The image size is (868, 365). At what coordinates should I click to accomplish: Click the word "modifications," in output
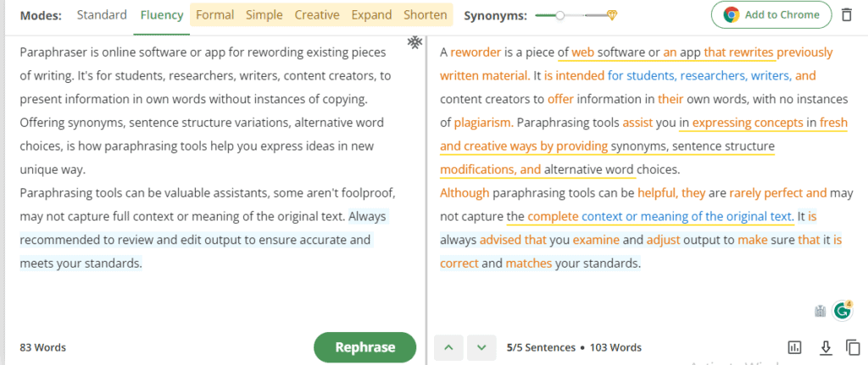(x=479, y=169)
